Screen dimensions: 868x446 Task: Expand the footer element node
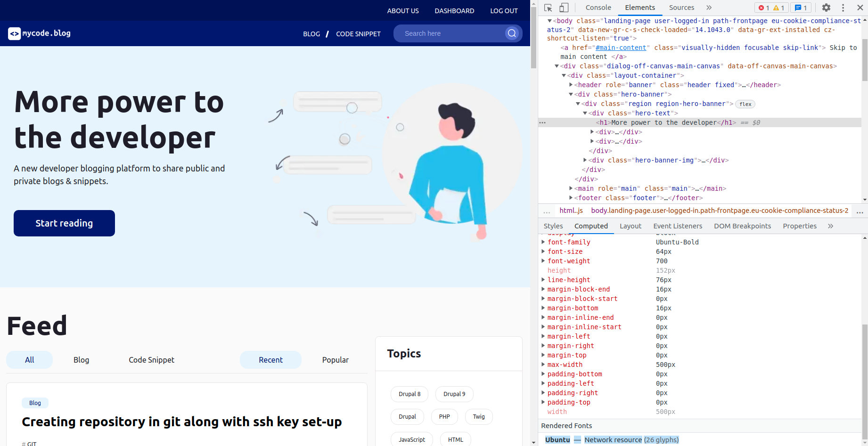pos(571,198)
